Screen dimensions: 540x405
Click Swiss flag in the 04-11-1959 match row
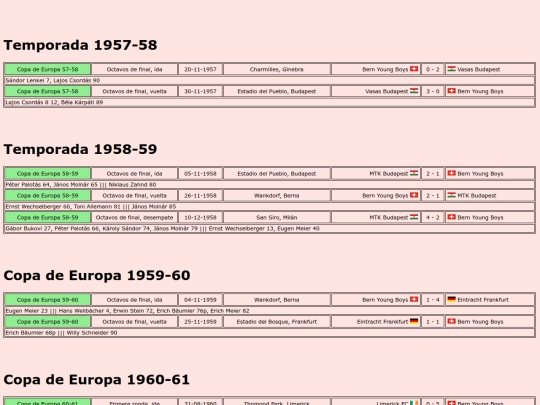pos(414,299)
